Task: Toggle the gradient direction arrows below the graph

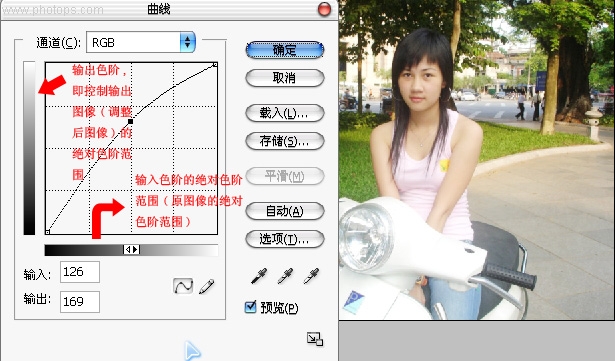Action: pos(131,250)
